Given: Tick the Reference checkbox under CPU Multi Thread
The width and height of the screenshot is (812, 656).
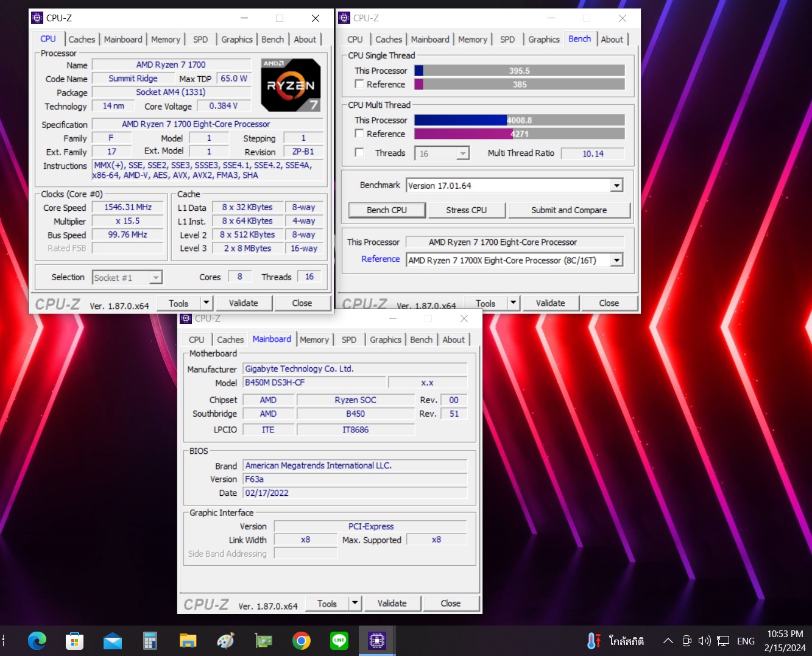Looking at the screenshot, I should [x=359, y=133].
